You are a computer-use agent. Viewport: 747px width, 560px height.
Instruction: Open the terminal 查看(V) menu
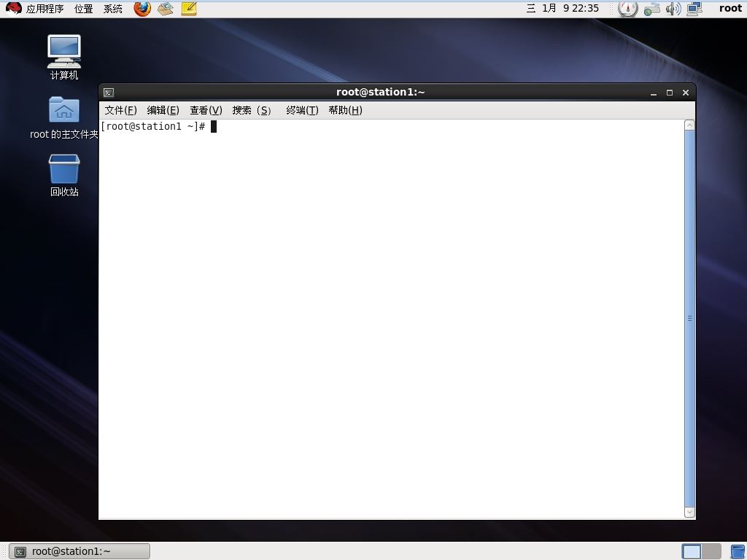click(206, 110)
